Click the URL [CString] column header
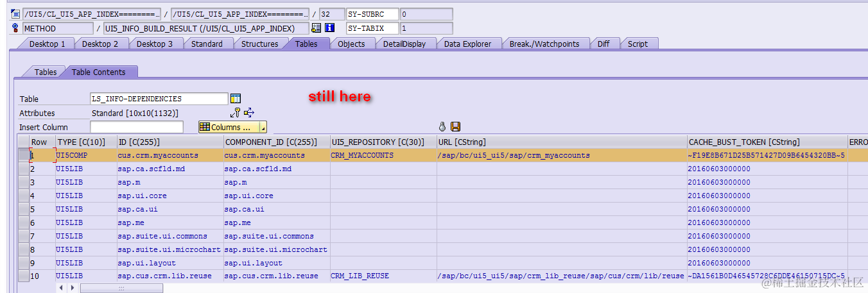The image size is (868, 293). pyautogui.click(x=561, y=142)
